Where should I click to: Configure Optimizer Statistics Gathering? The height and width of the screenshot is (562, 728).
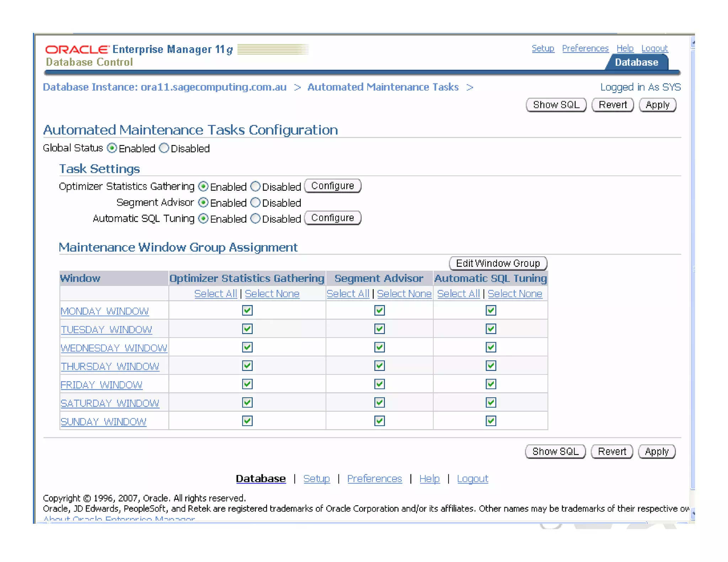(x=332, y=186)
